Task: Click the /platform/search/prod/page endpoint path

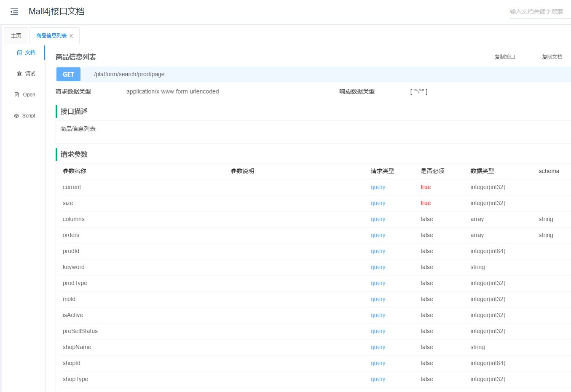Action: click(x=129, y=75)
